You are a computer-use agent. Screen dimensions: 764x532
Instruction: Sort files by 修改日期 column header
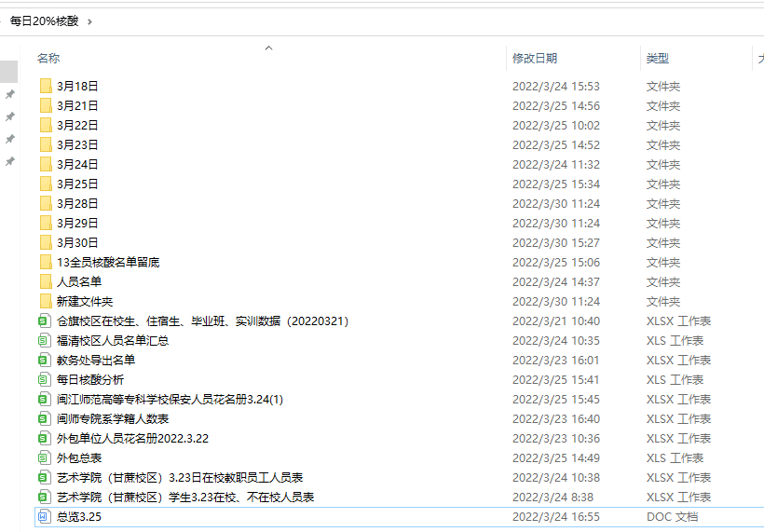click(x=535, y=58)
